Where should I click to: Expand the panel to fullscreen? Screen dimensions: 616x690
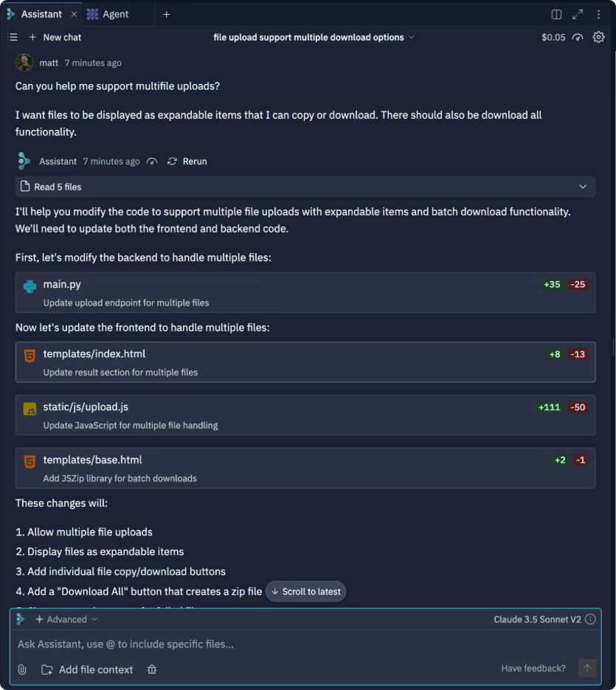click(x=578, y=14)
